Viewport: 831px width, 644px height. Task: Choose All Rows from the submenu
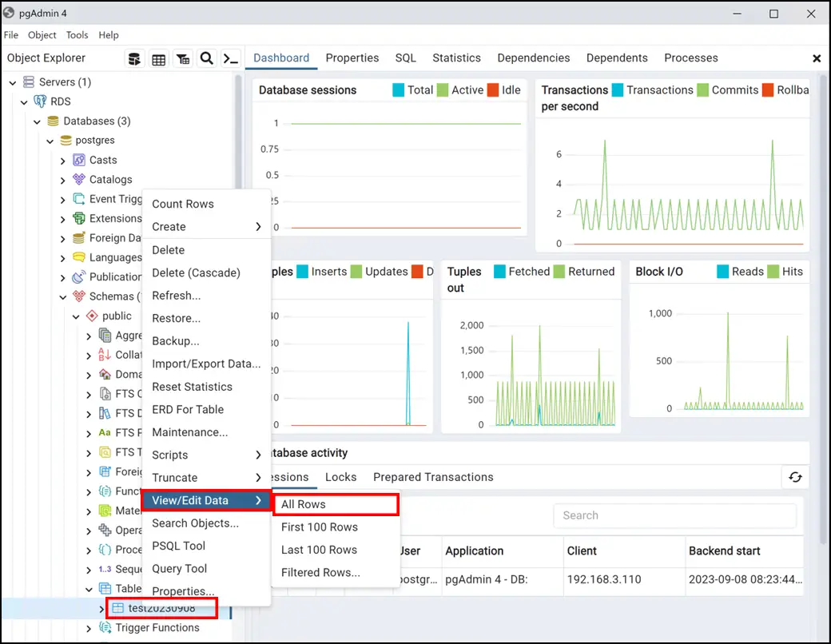336,504
